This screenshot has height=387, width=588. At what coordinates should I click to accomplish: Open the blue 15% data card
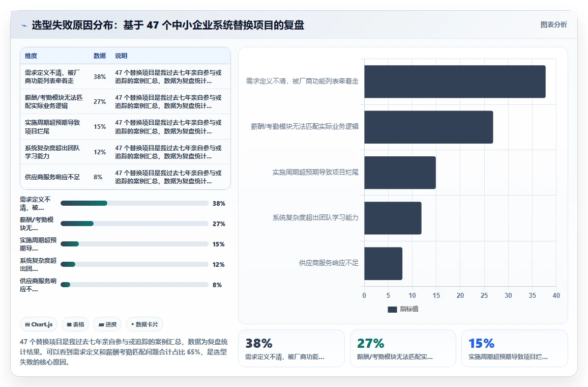click(515, 348)
